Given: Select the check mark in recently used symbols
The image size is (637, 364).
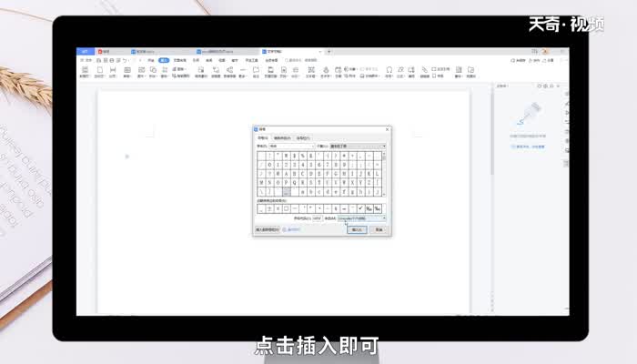Looking at the screenshot, I should 360,208.
